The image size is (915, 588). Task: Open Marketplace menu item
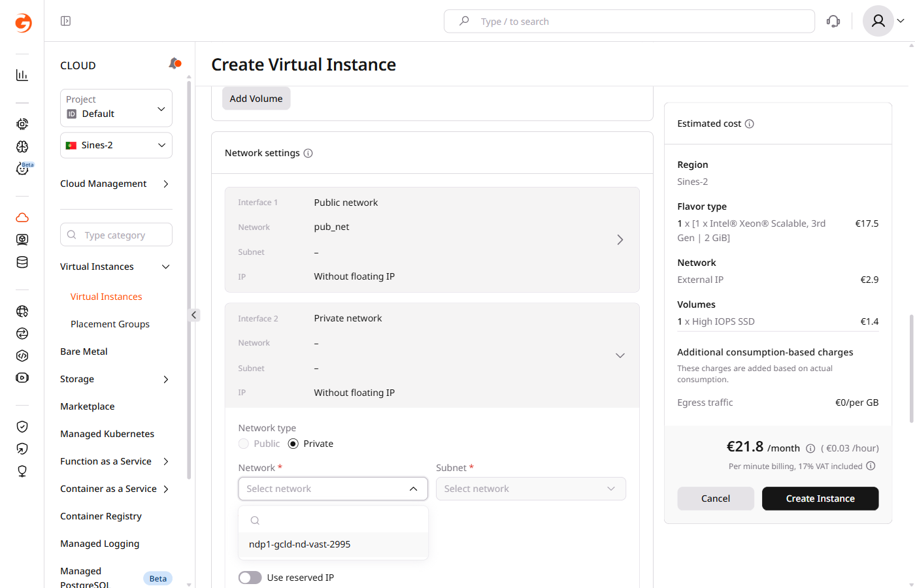coord(88,406)
